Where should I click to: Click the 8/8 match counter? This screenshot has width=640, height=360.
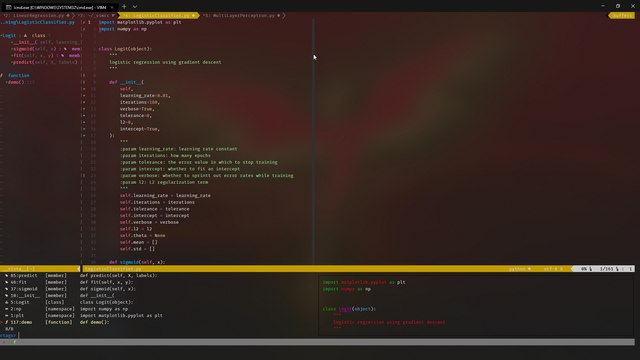9,329
